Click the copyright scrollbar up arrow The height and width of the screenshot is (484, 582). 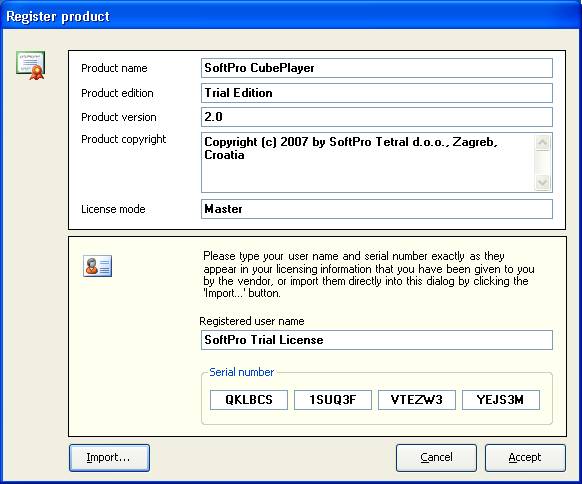[x=543, y=143]
